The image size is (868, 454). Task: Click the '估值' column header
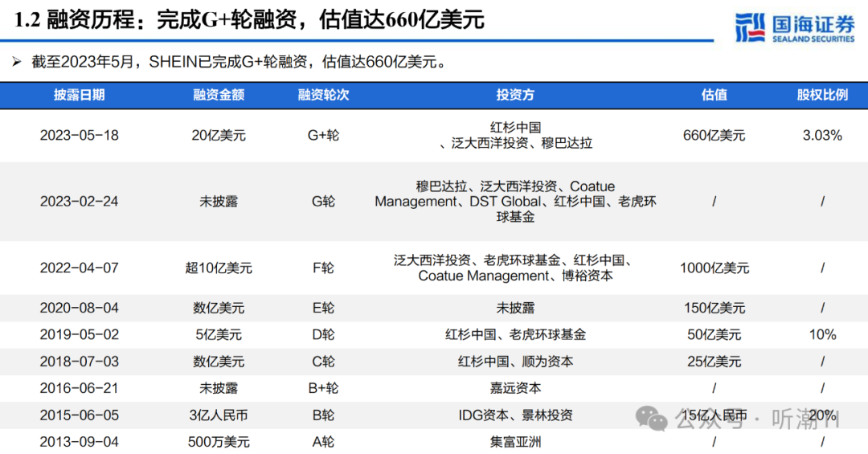[x=714, y=95]
